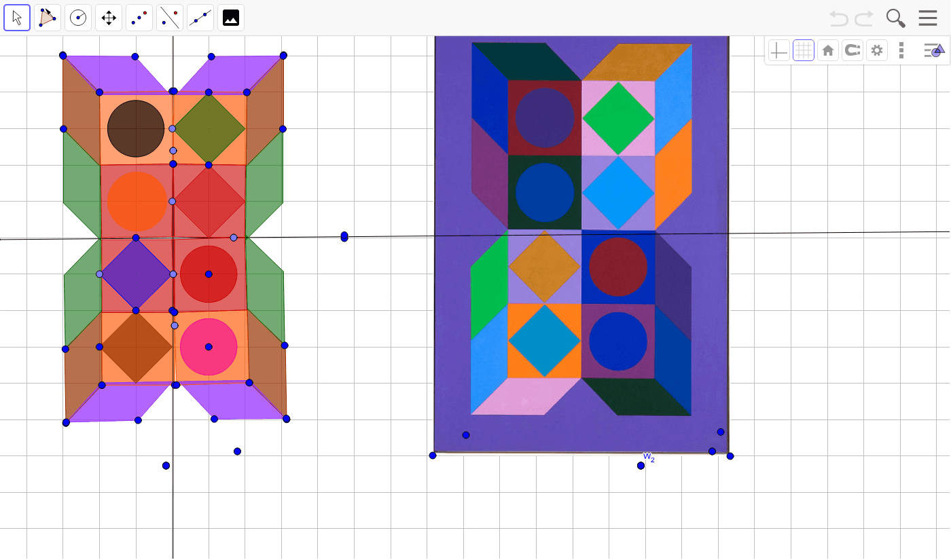Click the center point of the pink circle
951x560 pixels.
point(209,347)
